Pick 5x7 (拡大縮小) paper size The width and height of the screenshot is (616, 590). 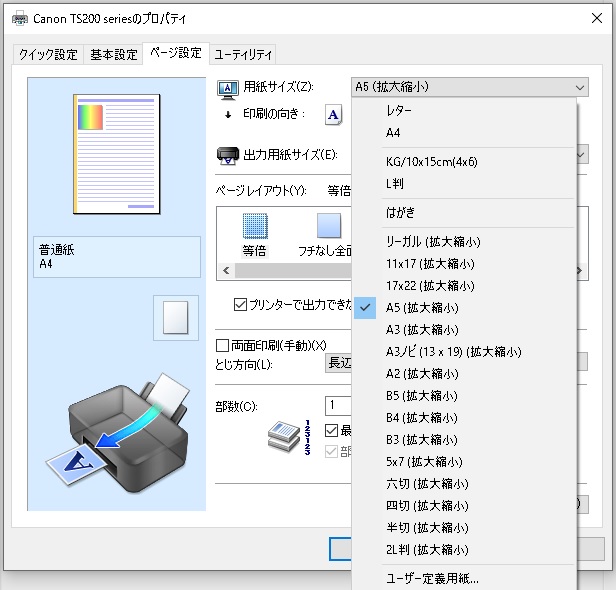(464, 462)
